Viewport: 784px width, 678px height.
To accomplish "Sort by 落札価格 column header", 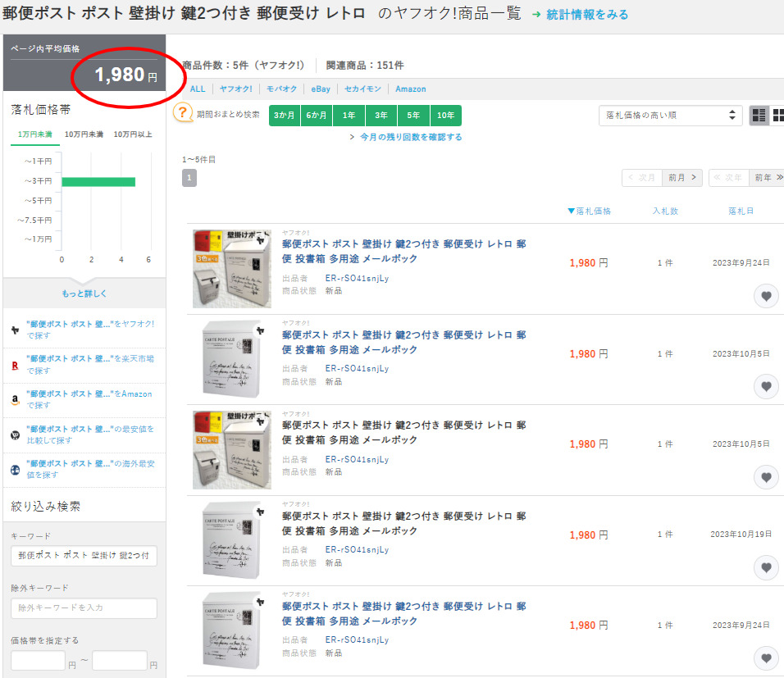I will point(590,212).
